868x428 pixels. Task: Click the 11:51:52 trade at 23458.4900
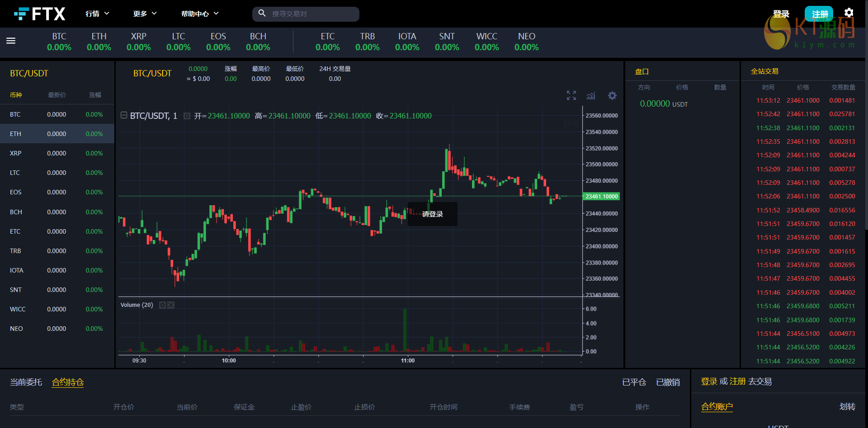[x=806, y=210]
